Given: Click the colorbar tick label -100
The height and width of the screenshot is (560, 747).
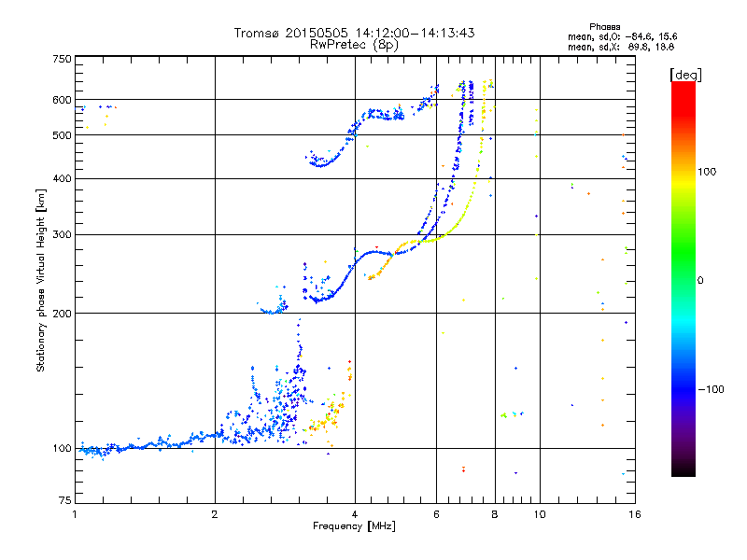Looking at the screenshot, I should coord(714,388).
